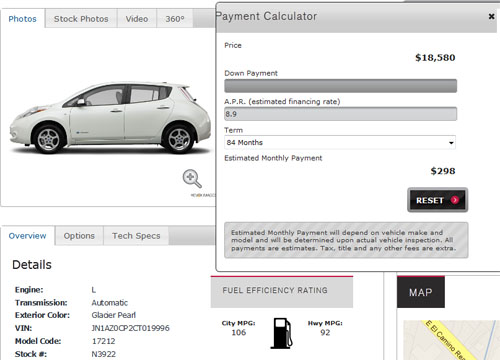Click the RESET button
Screen dimensions: 500x360
(438, 200)
